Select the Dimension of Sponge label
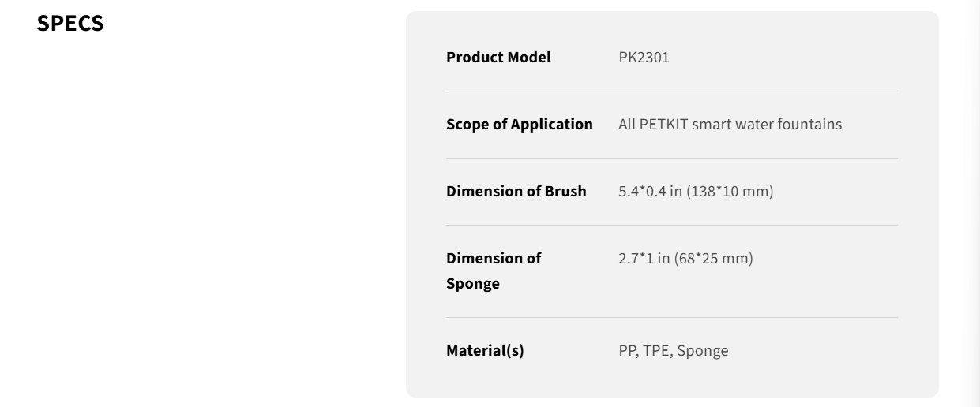 pyautogui.click(x=494, y=271)
